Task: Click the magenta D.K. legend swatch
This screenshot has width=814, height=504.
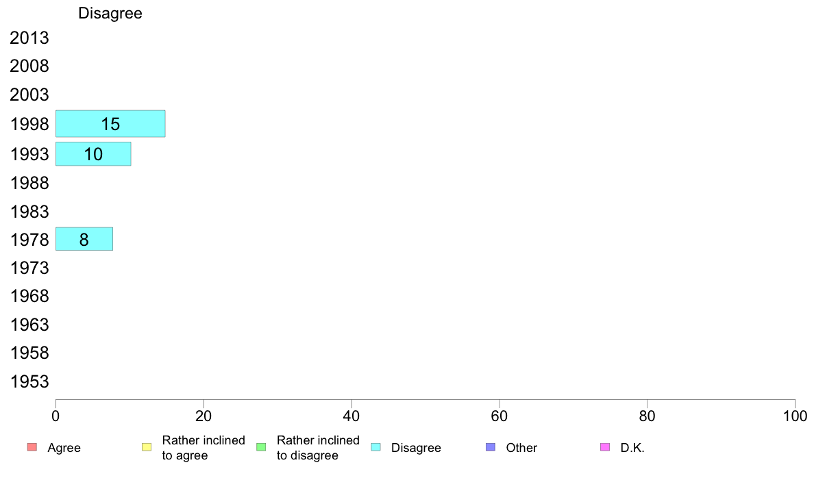Action: [605, 447]
